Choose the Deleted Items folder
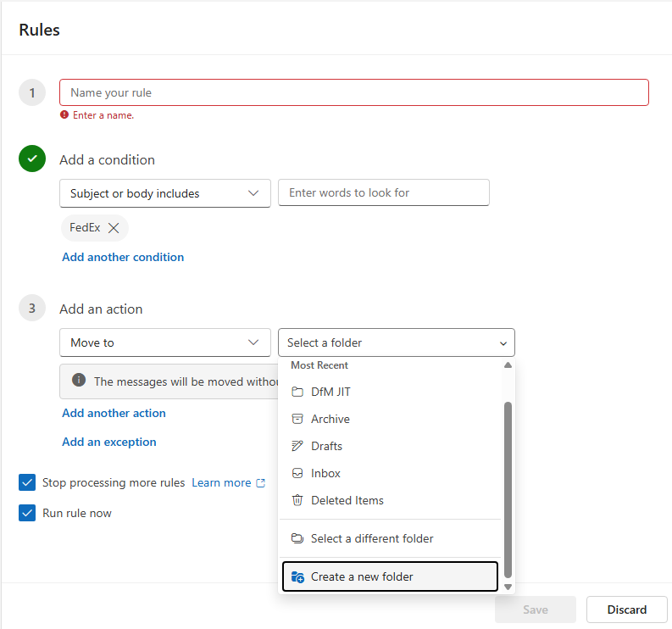The image size is (672, 629). pyautogui.click(x=390, y=500)
